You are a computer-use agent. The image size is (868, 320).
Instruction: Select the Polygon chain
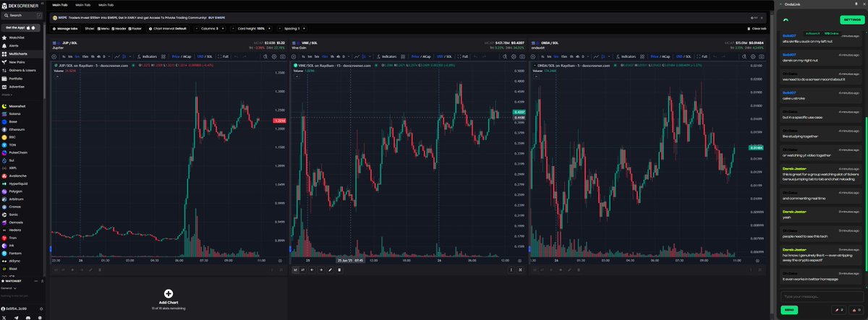coord(20,191)
